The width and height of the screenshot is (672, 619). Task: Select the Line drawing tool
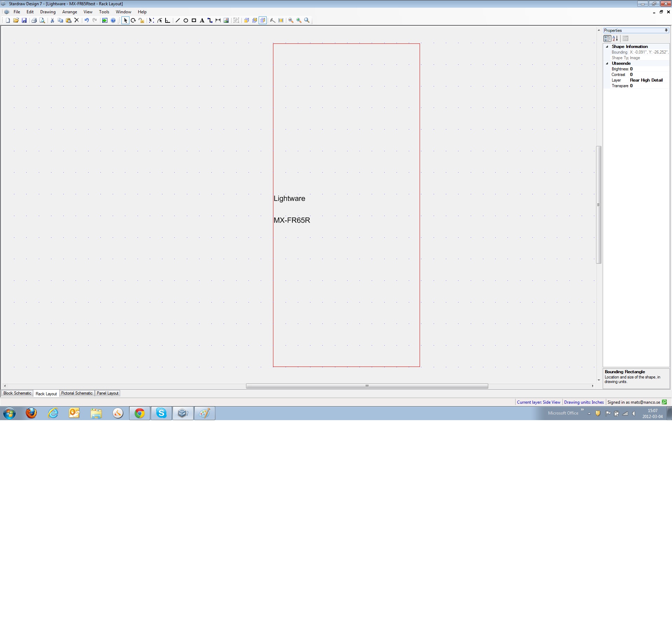point(177,21)
